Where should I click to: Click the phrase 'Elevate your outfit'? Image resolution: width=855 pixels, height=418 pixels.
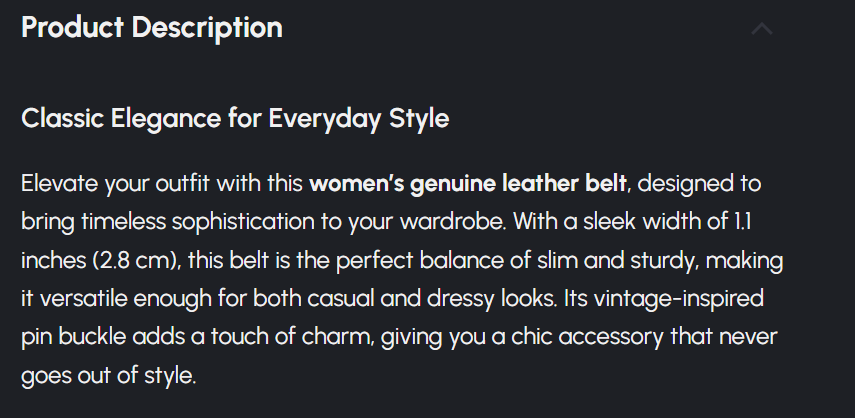[96, 185]
